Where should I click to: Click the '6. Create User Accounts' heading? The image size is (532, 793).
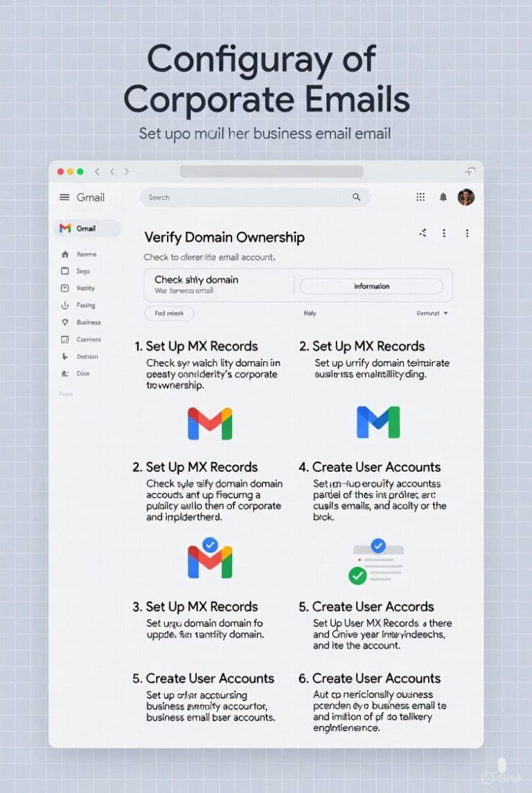[370, 679]
